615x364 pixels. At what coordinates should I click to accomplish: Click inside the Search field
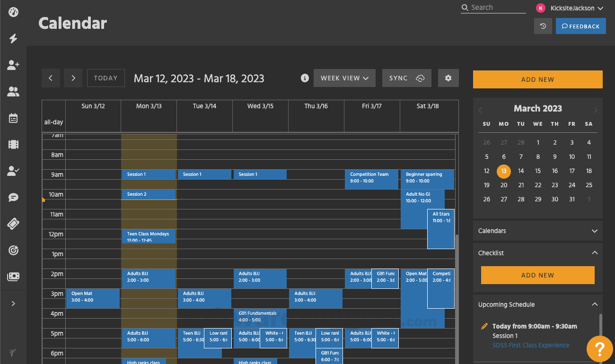click(x=493, y=8)
